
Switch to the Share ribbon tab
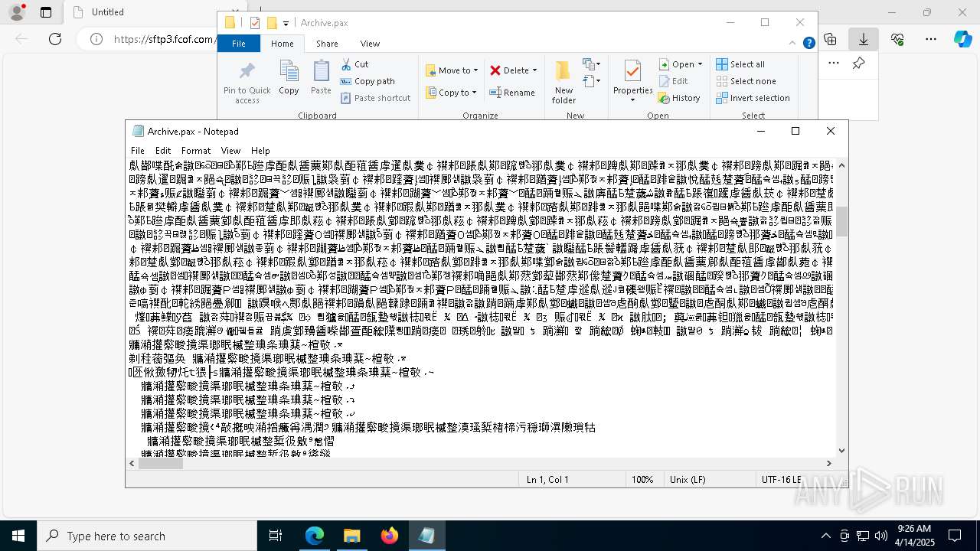point(327,44)
